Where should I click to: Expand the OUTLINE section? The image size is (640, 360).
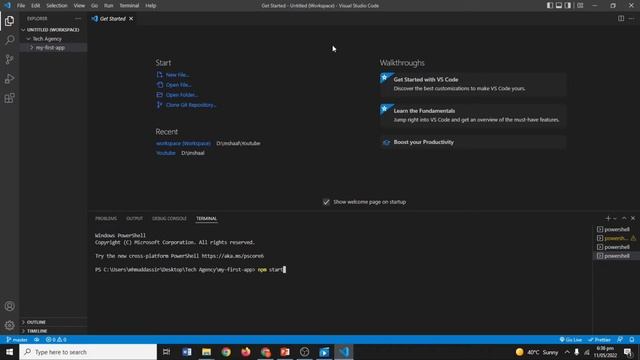point(53,322)
